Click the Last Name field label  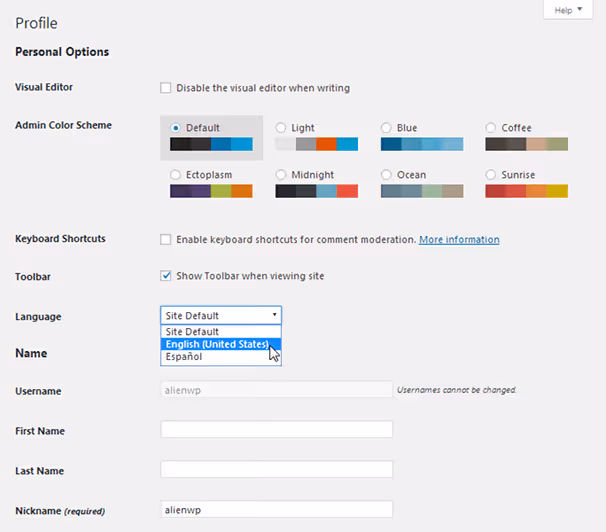(x=39, y=471)
